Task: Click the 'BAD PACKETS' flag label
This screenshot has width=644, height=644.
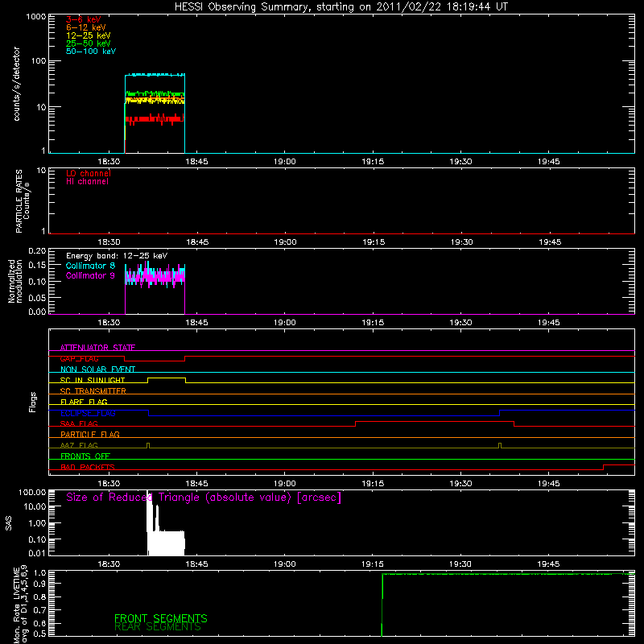Action: tap(88, 467)
